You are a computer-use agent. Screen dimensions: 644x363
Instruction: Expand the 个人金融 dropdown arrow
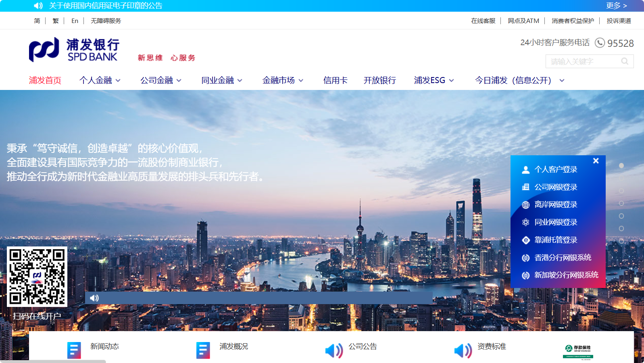118,81
